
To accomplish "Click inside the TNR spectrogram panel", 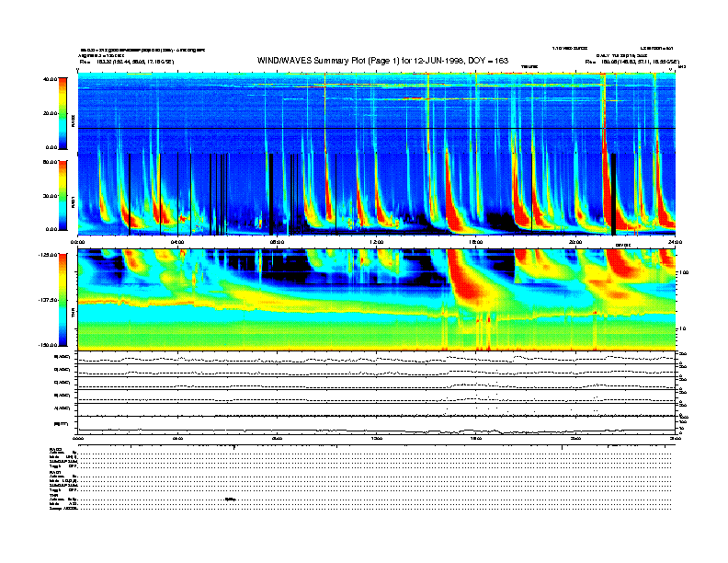I will (377, 300).
